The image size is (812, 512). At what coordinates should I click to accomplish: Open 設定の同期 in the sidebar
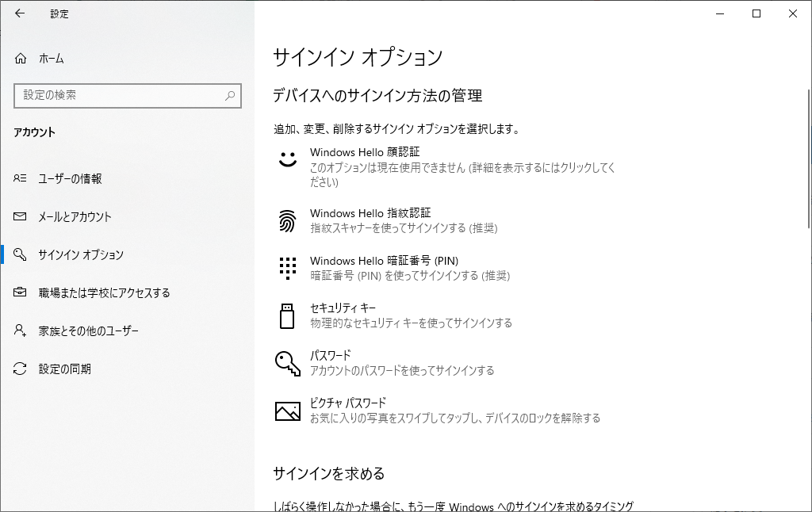click(64, 369)
